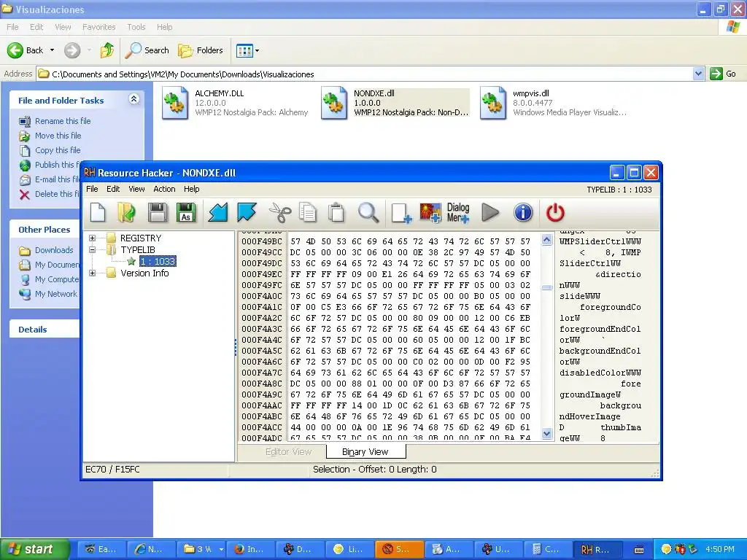Expand the REGISTRY tree node
Image resolution: width=747 pixels, height=560 pixels.
tap(93, 238)
